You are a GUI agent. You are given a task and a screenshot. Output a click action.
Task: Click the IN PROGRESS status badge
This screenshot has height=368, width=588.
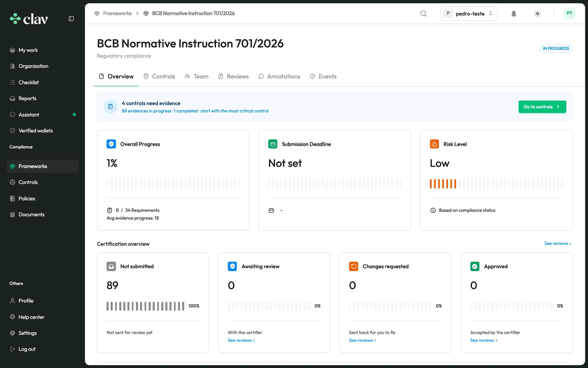556,48
